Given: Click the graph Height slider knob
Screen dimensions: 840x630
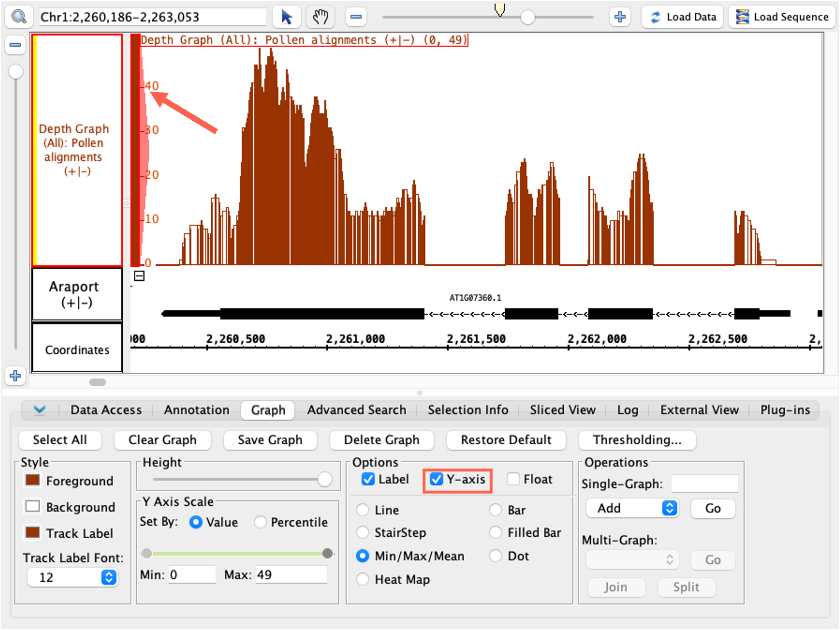Looking at the screenshot, I should 324,479.
